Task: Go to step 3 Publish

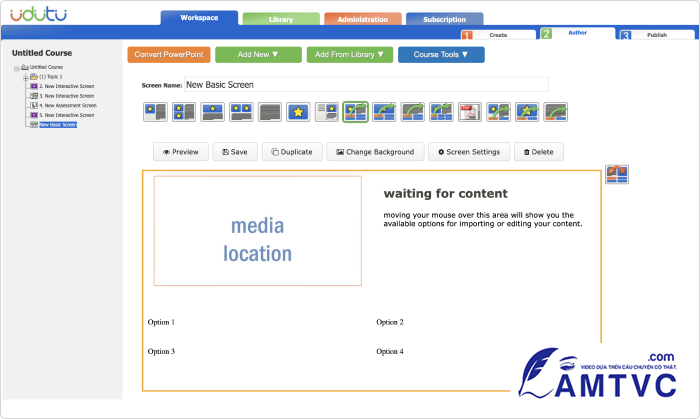Action: point(657,35)
